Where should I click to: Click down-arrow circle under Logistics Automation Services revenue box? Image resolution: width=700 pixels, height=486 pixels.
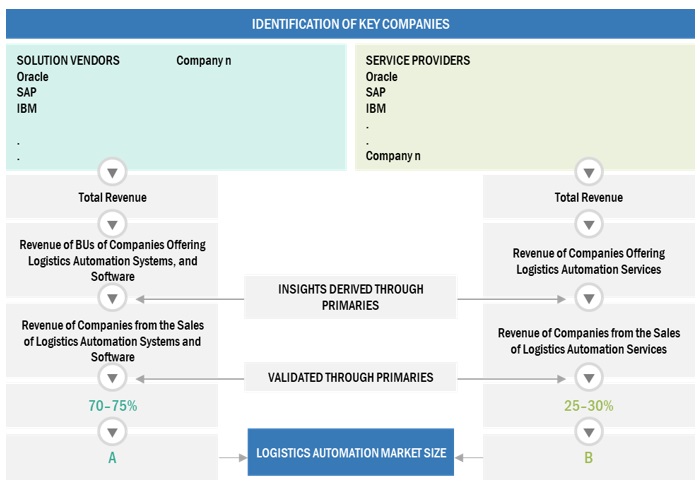point(589,297)
